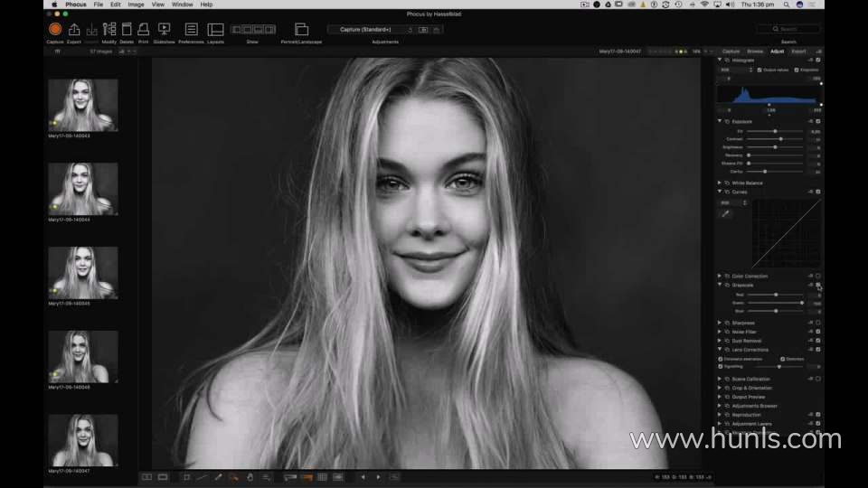Screen dimensions: 868x488
Task: Switch to the Capture tab
Action: coord(731,52)
